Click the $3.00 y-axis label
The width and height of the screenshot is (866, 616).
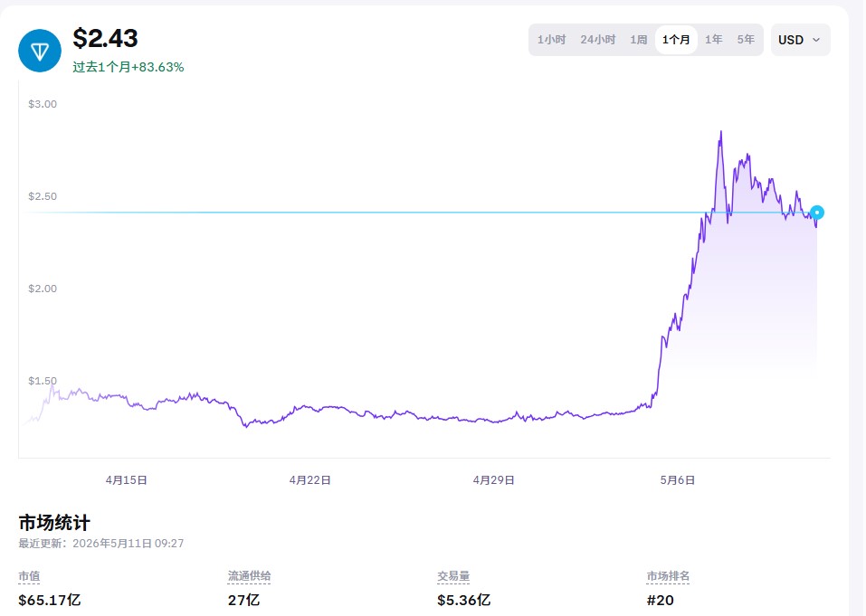click(x=43, y=104)
